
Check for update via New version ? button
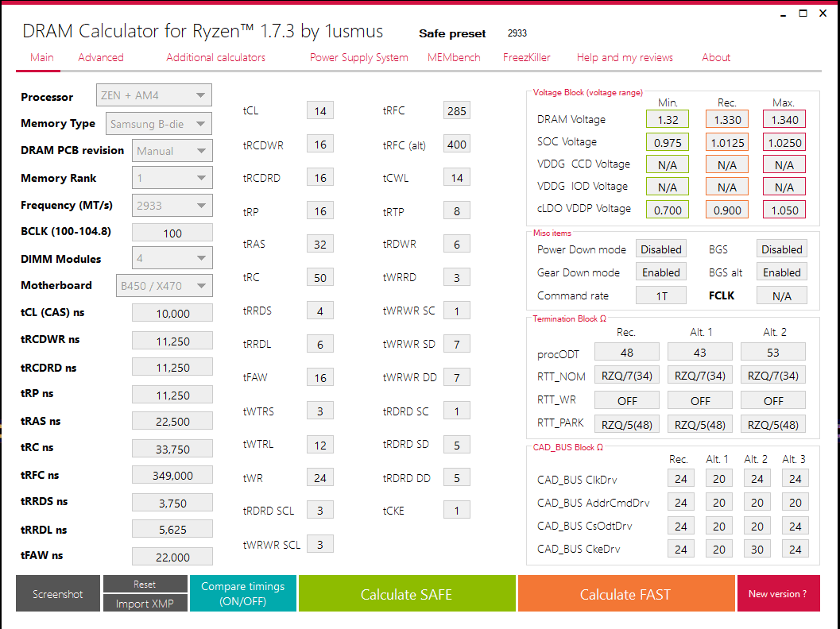(x=778, y=594)
